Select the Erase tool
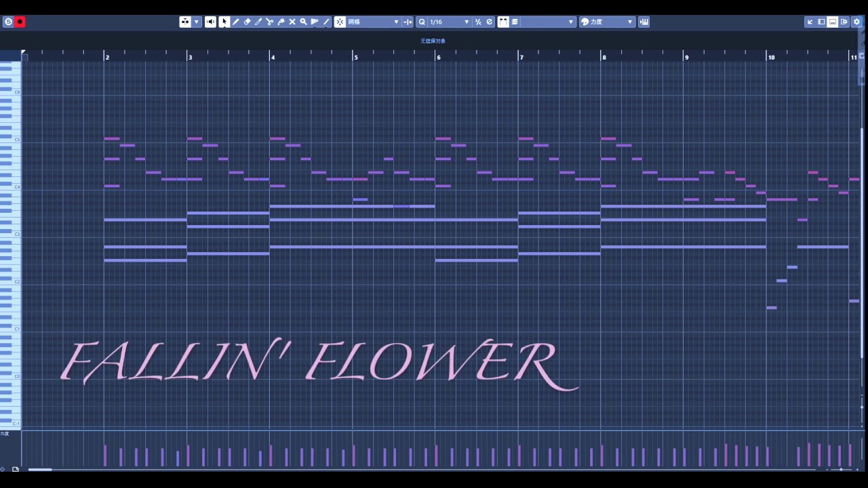This screenshot has height=488, width=868. pyautogui.click(x=247, y=22)
